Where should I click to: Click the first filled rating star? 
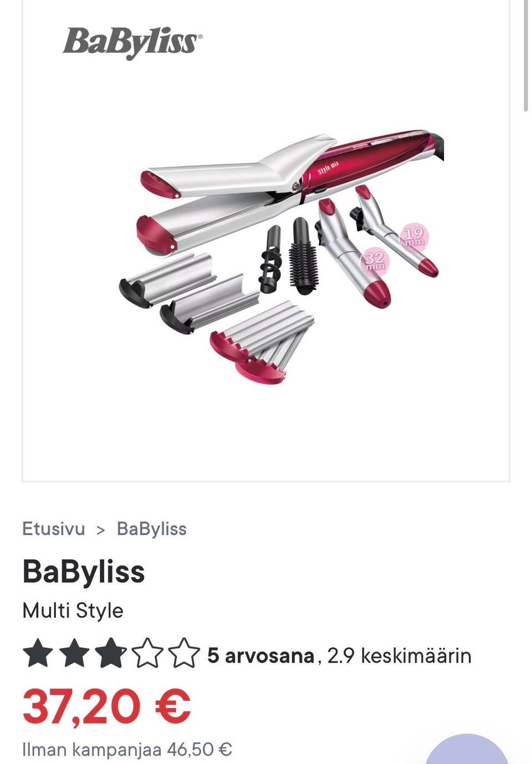pos(38,653)
